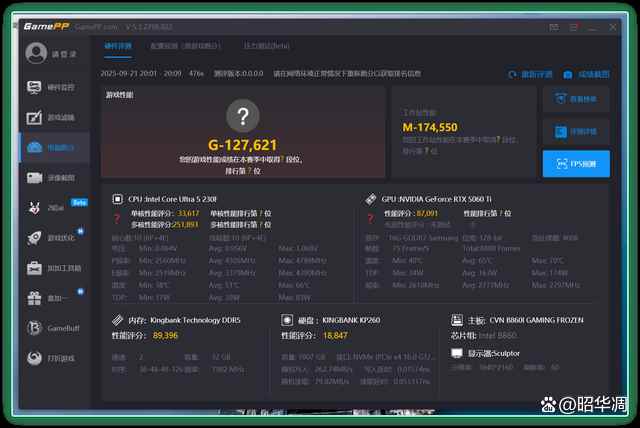Click the gift box sidebar item
Image resolution: width=640 pixels, height=428 pixels.
click(x=53, y=298)
